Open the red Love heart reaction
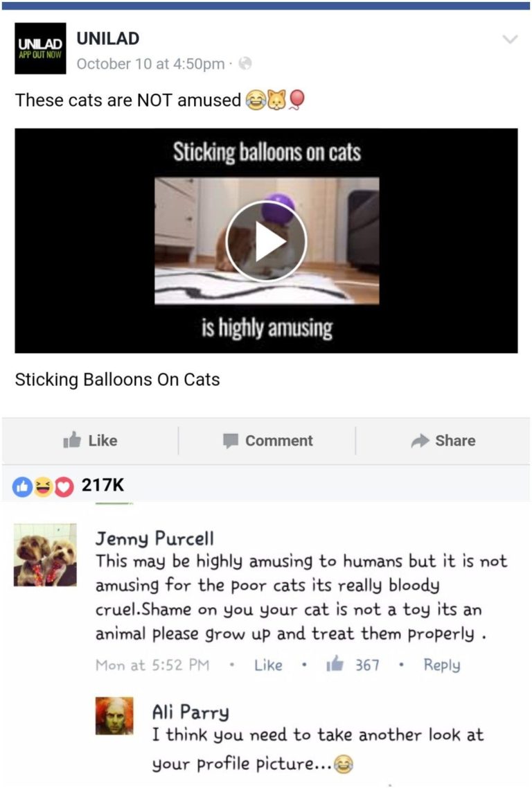Viewport: 532px width, 788px height. click(63, 487)
